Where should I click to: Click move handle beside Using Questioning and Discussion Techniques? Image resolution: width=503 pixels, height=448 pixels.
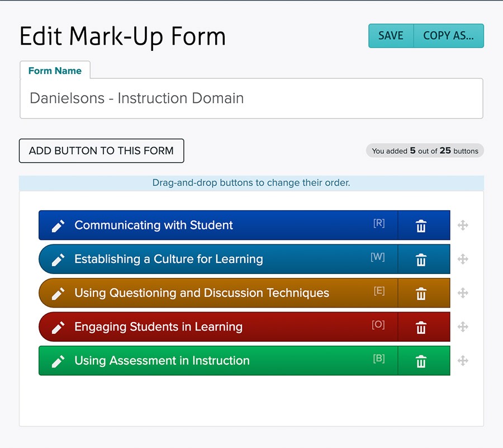(463, 293)
